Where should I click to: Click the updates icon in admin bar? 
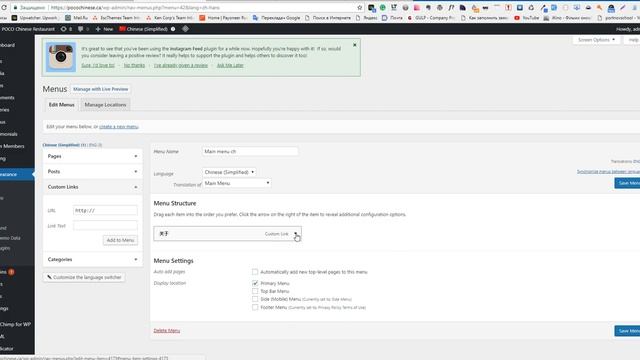pos(66,29)
